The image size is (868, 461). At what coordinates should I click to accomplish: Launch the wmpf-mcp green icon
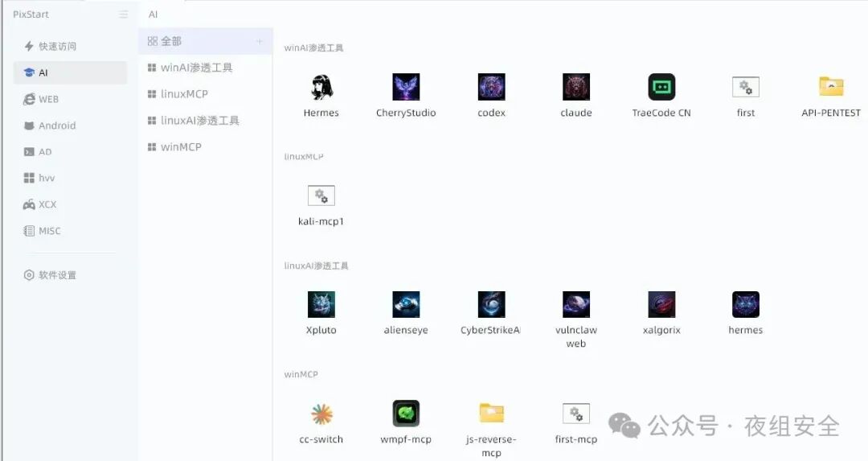pos(406,414)
